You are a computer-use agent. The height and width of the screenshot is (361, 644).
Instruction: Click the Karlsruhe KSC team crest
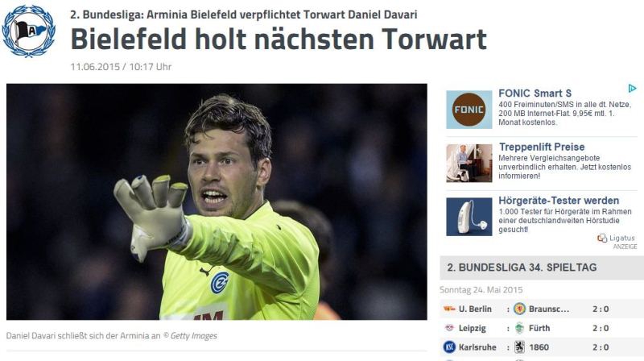click(449, 347)
